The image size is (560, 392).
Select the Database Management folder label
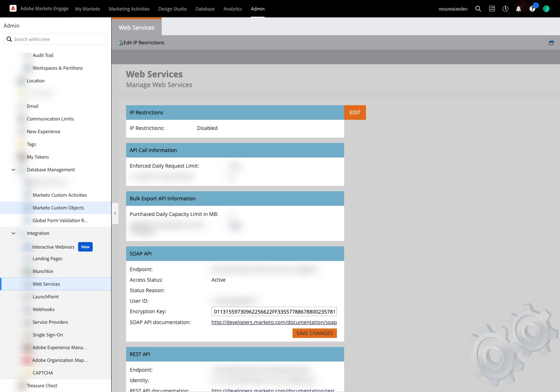(x=51, y=170)
